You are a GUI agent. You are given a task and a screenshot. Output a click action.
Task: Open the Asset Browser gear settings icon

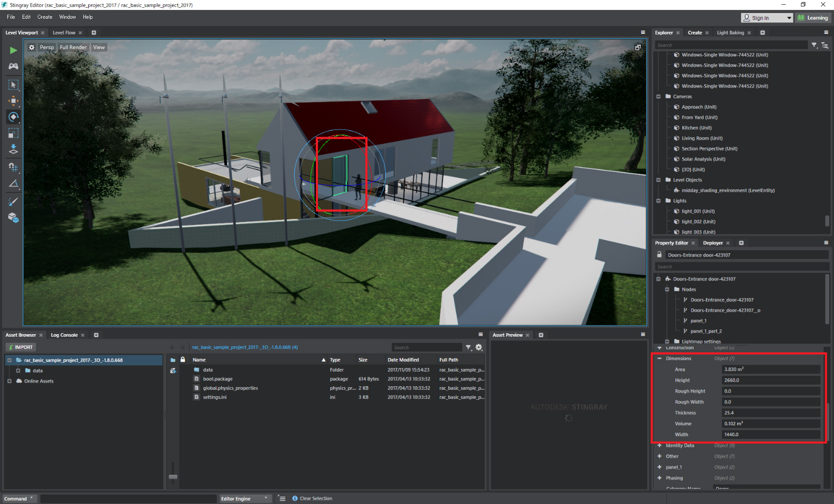(479, 348)
